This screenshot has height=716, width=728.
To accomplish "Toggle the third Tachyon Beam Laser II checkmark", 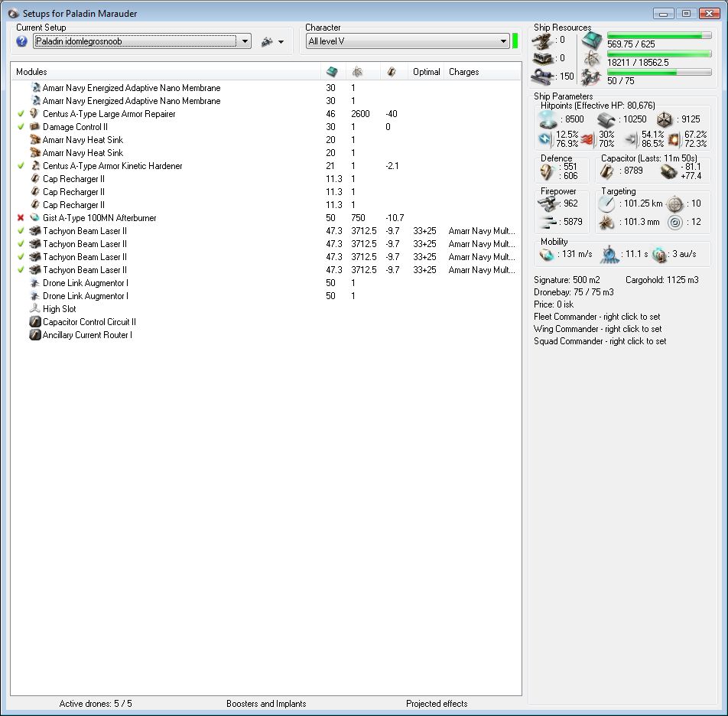I will [x=21, y=257].
